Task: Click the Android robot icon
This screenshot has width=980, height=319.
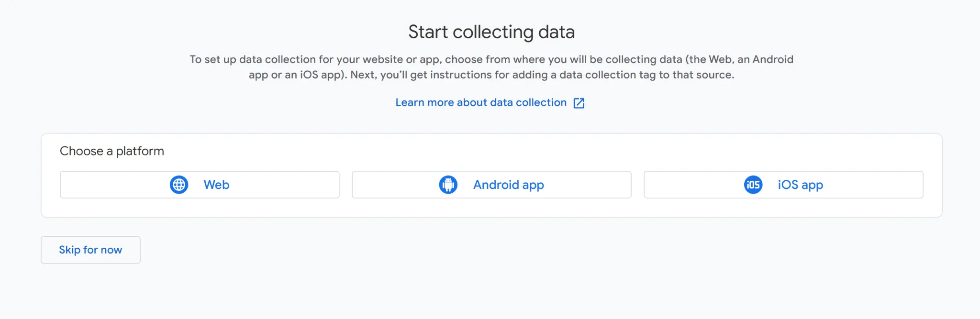Action: (448, 185)
